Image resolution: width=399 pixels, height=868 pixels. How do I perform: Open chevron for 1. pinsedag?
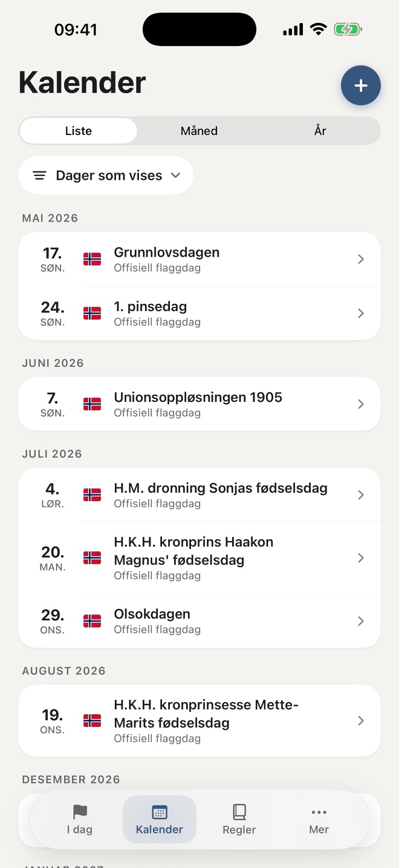[361, 314]
